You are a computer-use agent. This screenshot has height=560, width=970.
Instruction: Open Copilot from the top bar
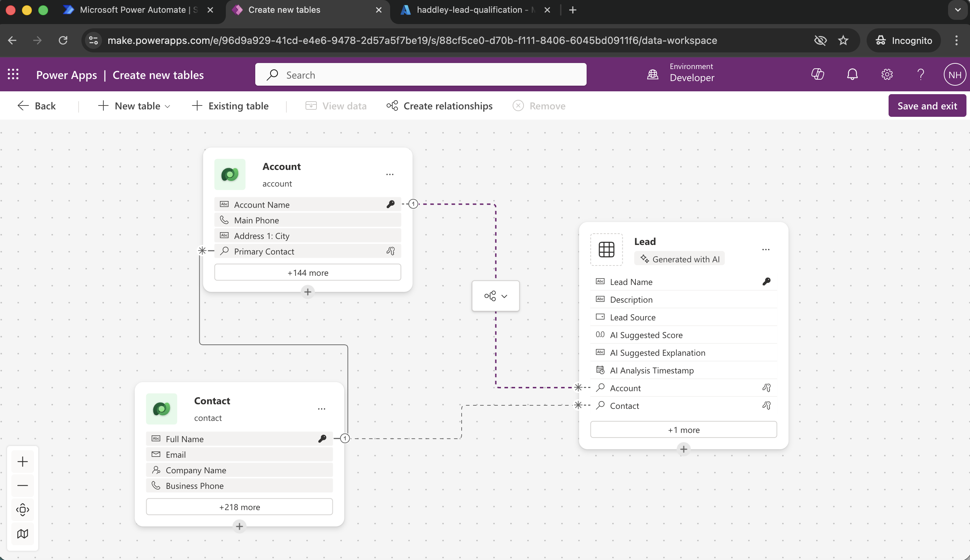(818, 74)
